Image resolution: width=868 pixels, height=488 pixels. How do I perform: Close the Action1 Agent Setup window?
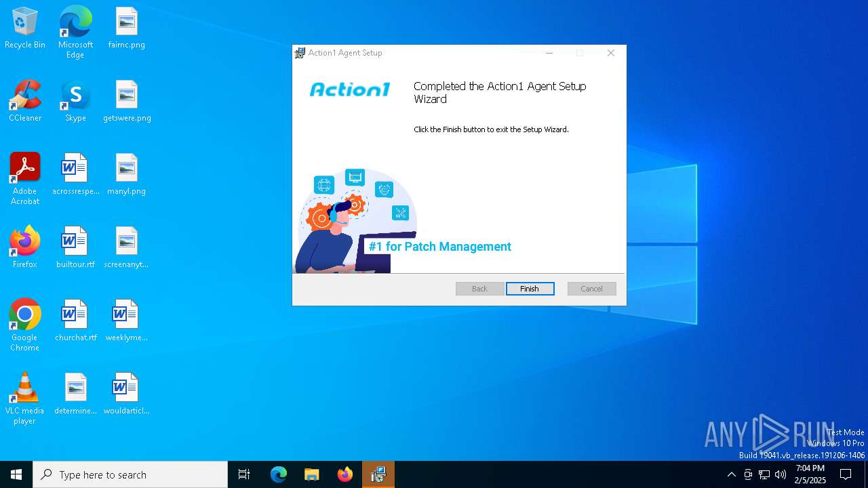(611, 53)
